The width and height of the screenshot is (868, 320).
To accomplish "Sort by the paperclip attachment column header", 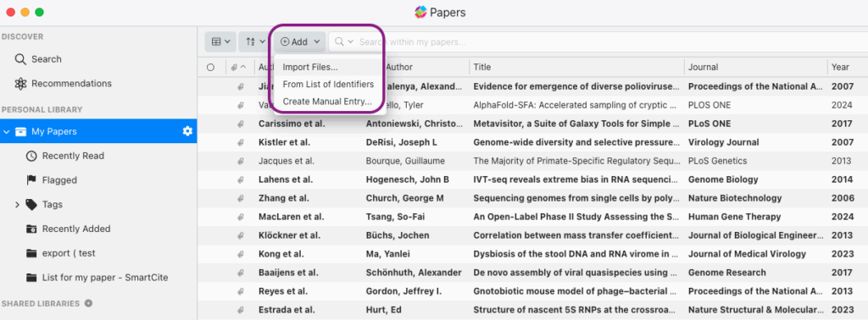I will (238, 68).
